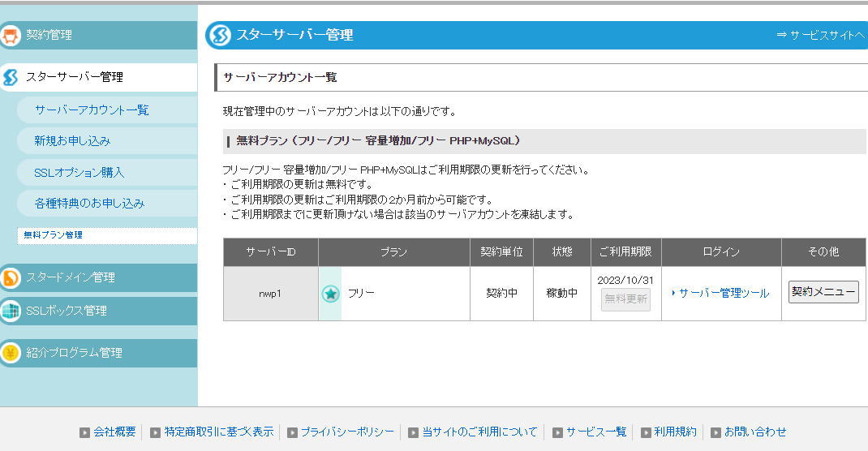
Task: Select 無料プラン管理 in the sidebar
Action: (x=54, y=235)
